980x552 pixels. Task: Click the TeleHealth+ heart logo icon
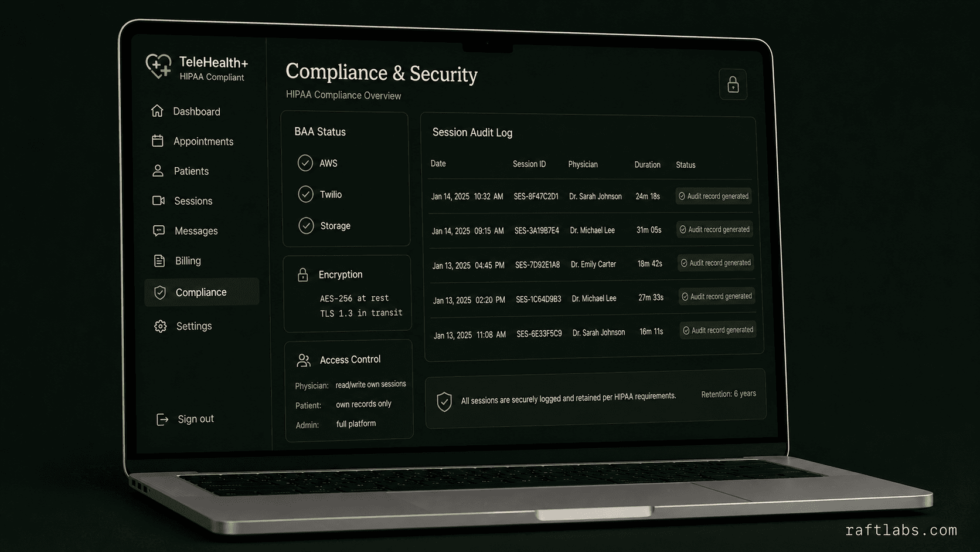click(159, 66)
